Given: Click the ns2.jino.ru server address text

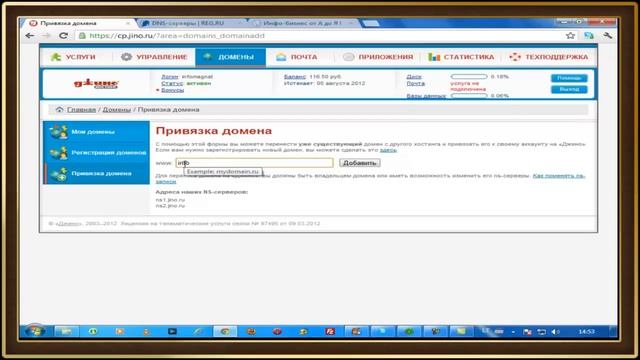Looking at the screenshot, I should click(x=170, y=206).
